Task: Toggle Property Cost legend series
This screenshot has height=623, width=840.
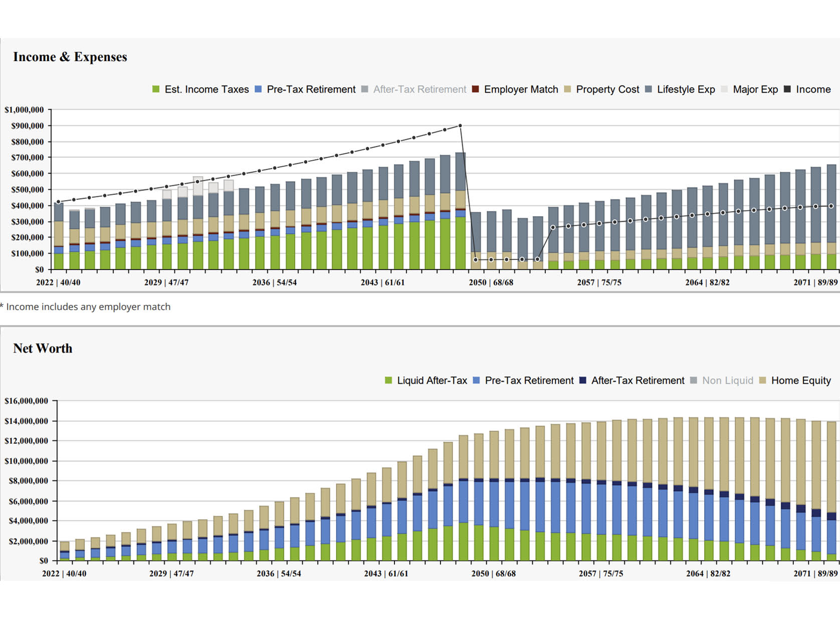Action: [601, 89]
